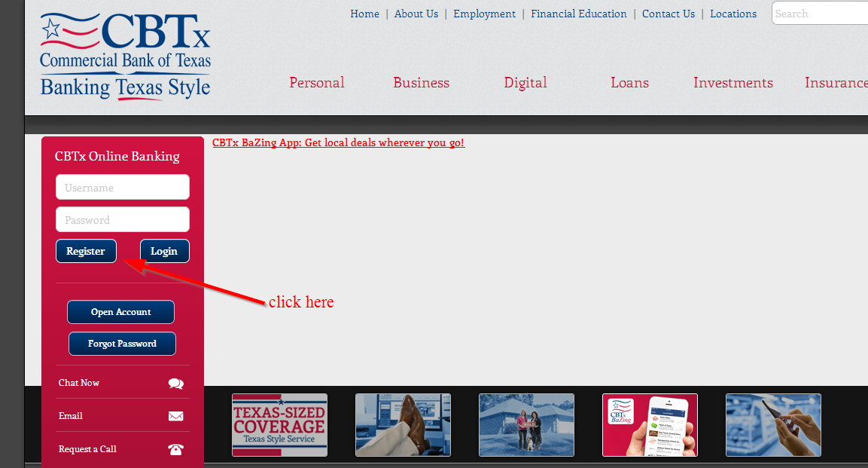
Task: Focus the Username input field
Action: [x=123, y=187]
